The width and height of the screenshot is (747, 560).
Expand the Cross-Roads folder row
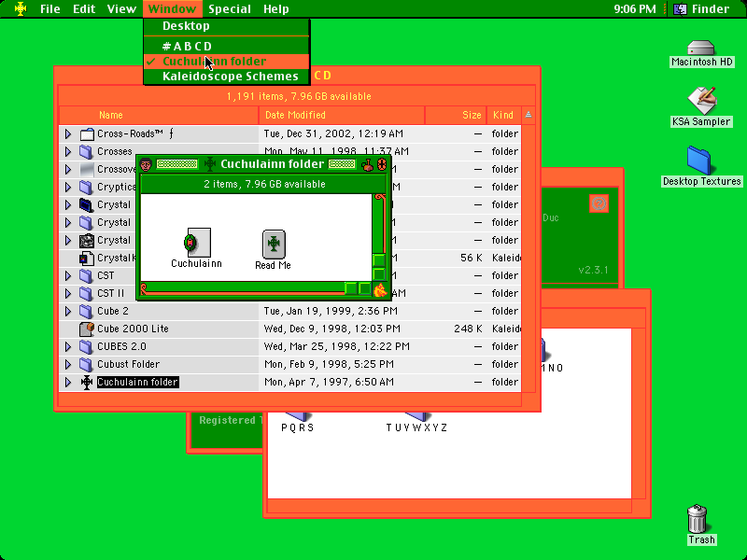pos(68,134)
